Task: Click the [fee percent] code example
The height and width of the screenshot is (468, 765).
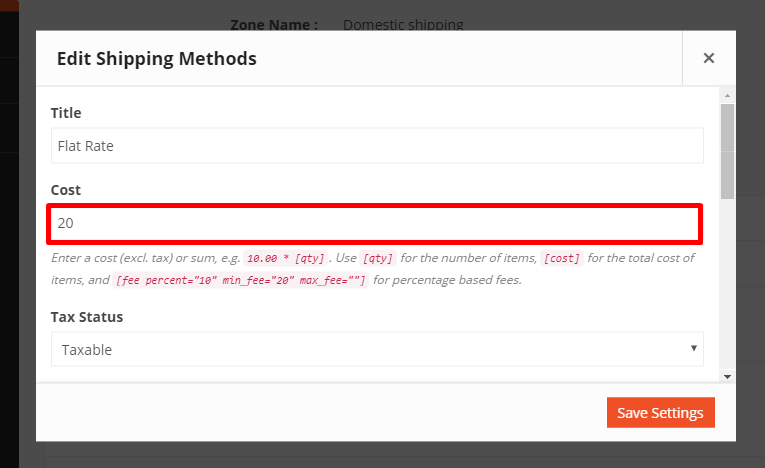Action: click(x=240, y=281)
